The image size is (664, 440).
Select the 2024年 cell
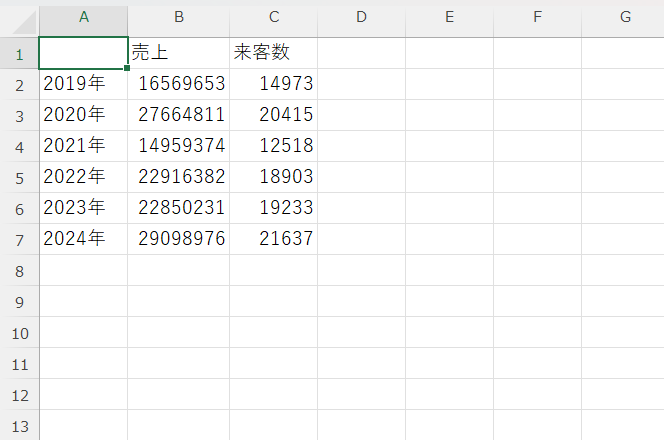(83, 239)
